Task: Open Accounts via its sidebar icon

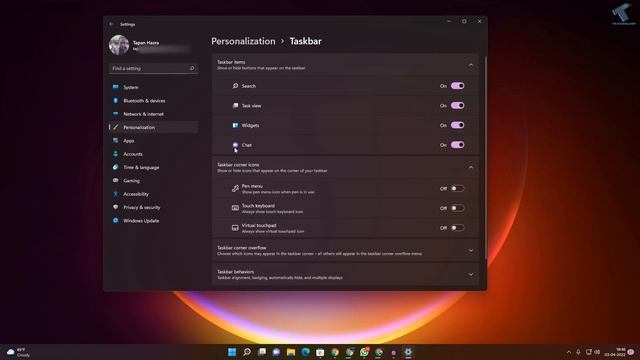Action: pyautogui.click(x=116, y=154)
